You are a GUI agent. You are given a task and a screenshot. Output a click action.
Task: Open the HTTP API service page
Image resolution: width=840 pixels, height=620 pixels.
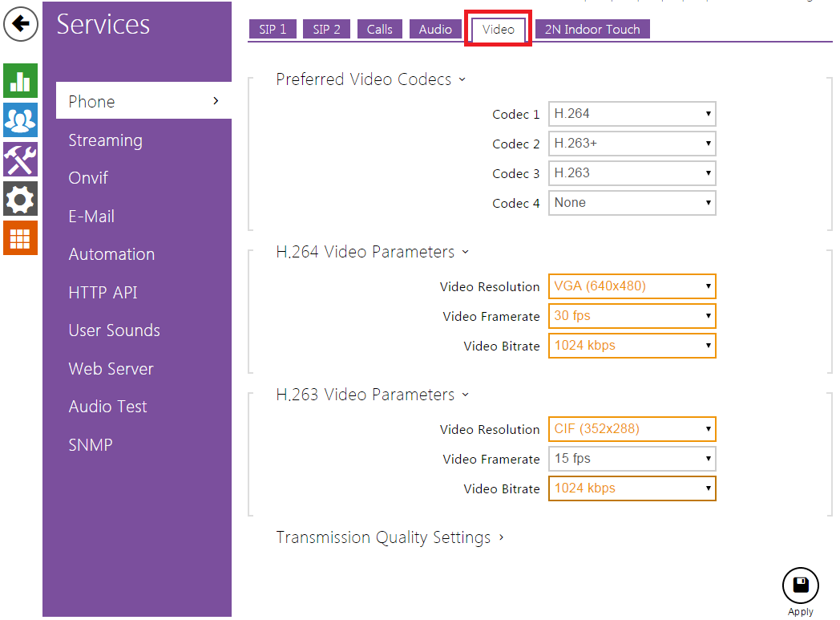click(x=103, y=293)
